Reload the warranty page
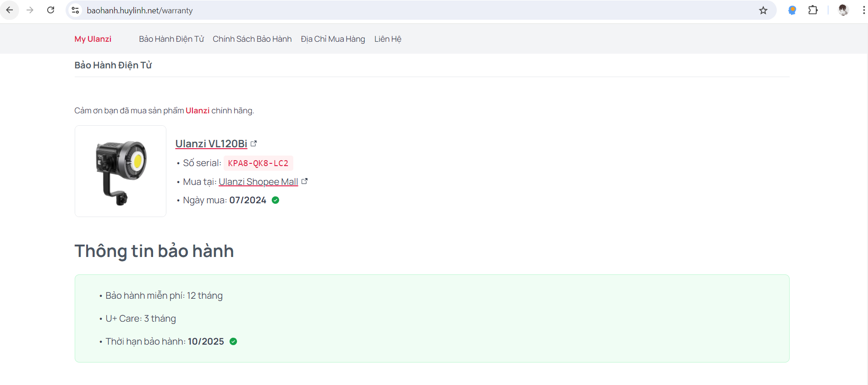Viewport: 868px width, 385px height. pyautogui.click(x=51, y=10)
